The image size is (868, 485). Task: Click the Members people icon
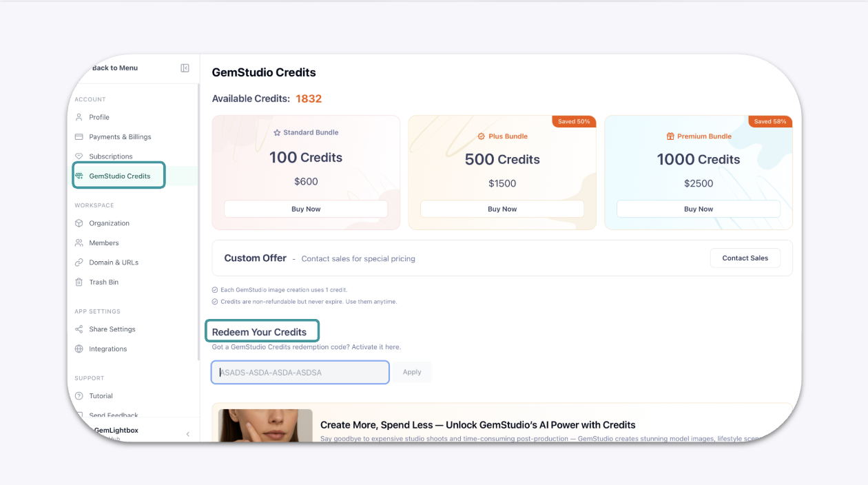(79, 243)
